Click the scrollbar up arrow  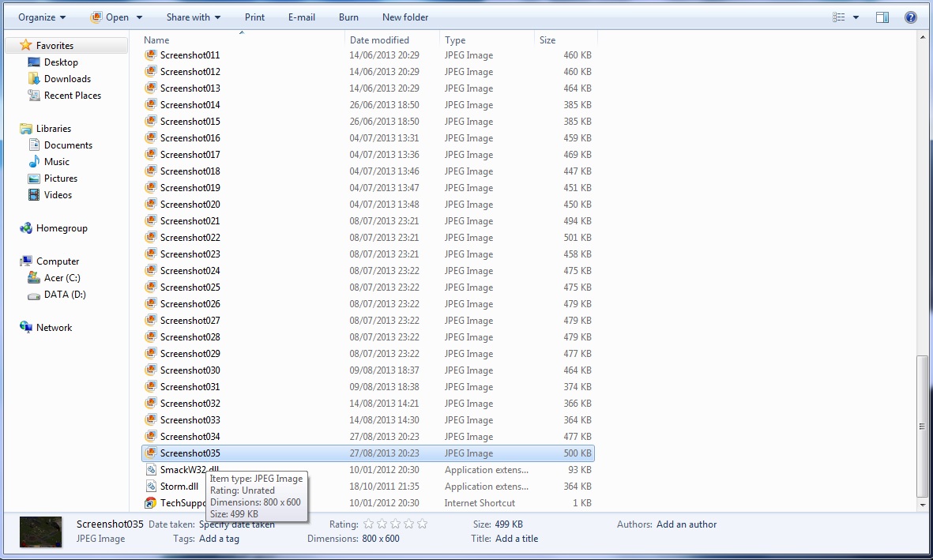click(922, 37)
